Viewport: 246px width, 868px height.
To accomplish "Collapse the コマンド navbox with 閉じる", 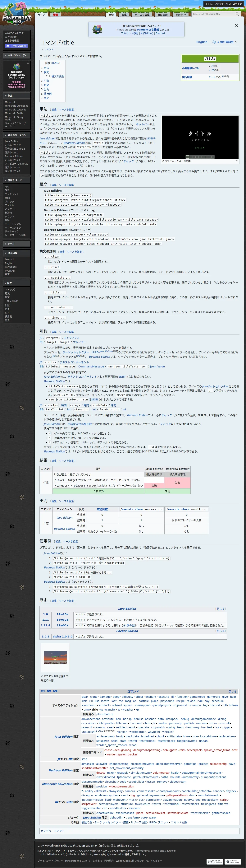I will pos(232,691).
